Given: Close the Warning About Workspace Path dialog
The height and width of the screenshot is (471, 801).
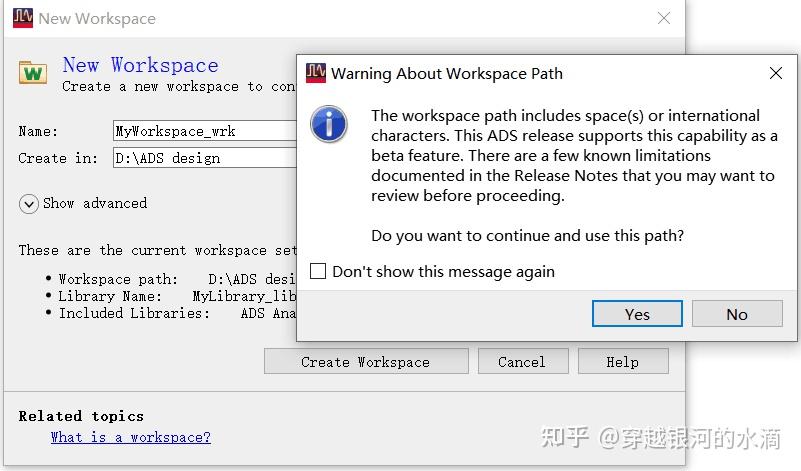Looking at the screenshot, I should tap(775, 73).
